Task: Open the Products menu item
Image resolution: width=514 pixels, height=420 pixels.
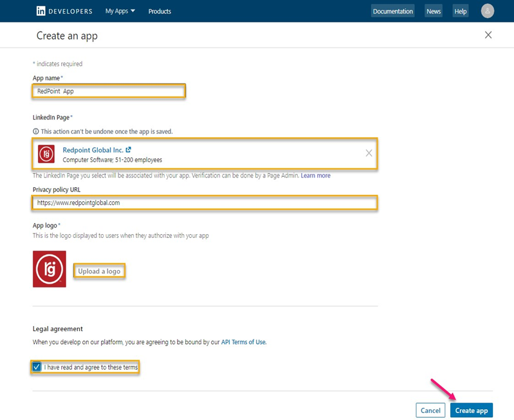Action: [160, 11]
